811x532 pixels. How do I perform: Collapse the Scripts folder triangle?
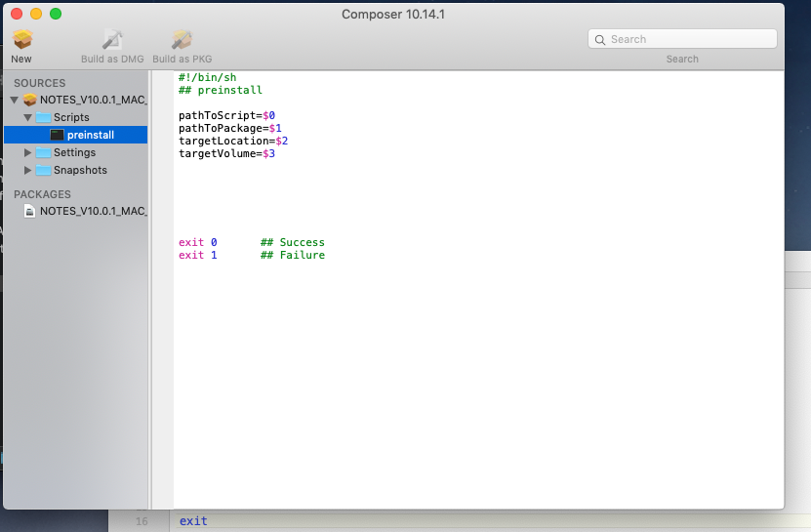(x=28, y=117)
